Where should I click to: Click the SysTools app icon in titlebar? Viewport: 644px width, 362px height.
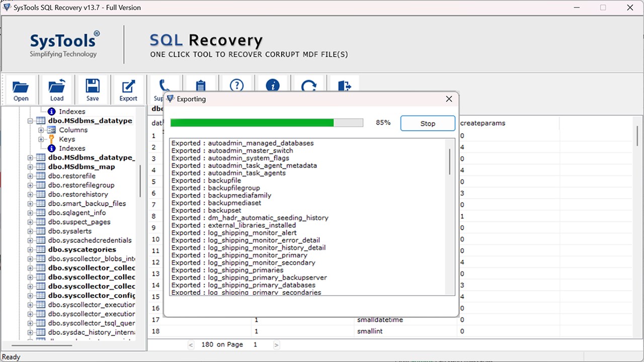pos(7,8)
